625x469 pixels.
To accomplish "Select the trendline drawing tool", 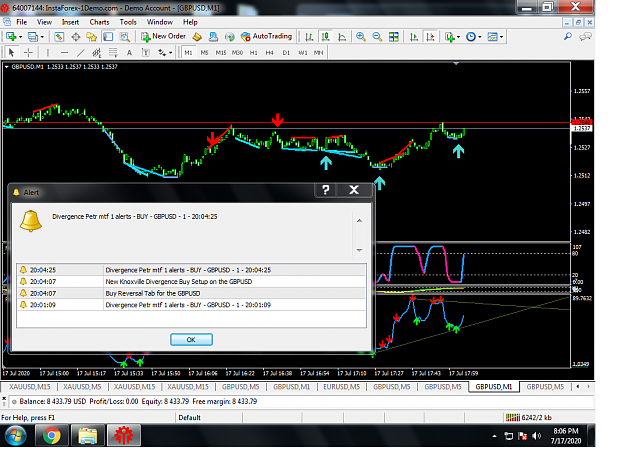I will click(x=81, y=52).
